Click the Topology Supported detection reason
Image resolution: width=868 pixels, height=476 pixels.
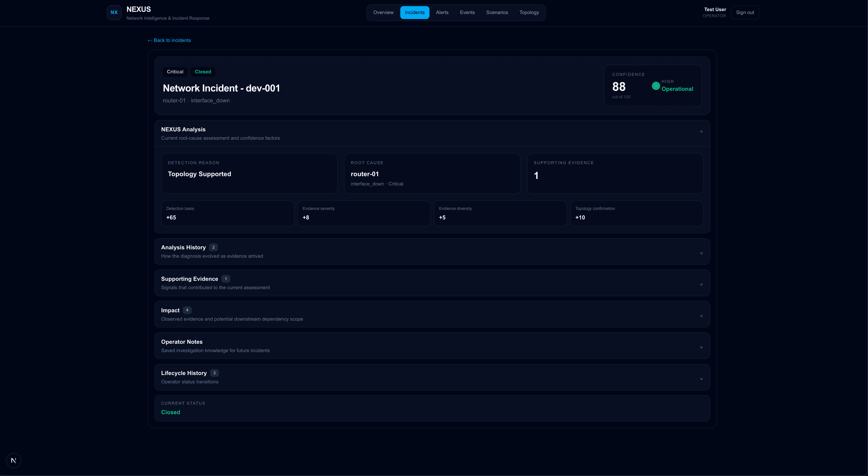(x=200, y=174)
